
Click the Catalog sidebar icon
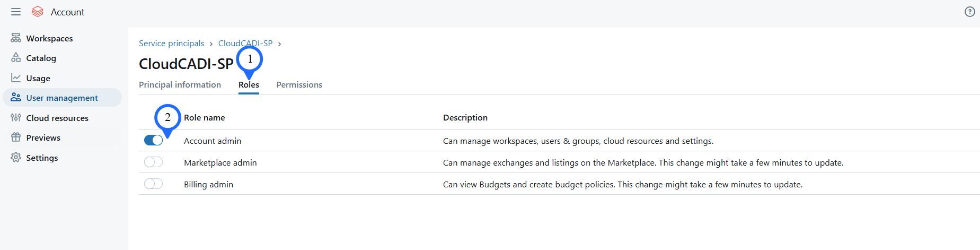pyautogui.click(x=16, y=58)
